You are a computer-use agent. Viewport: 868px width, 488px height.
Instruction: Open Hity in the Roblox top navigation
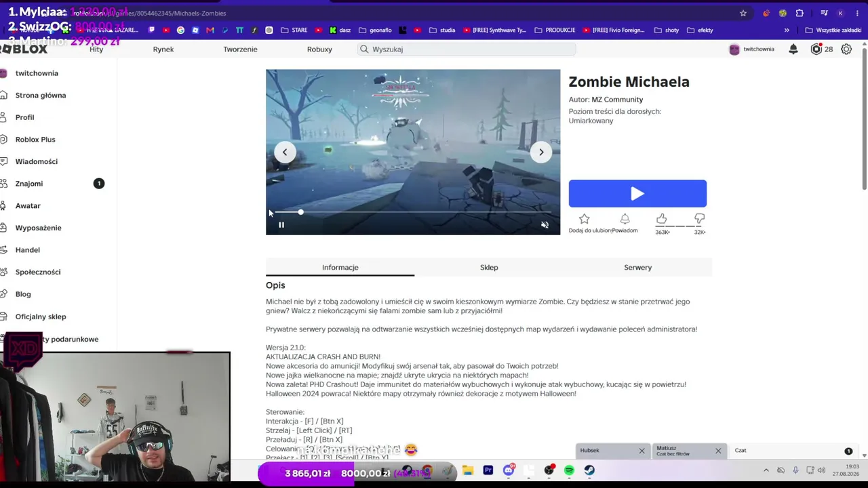coord(96,49)
